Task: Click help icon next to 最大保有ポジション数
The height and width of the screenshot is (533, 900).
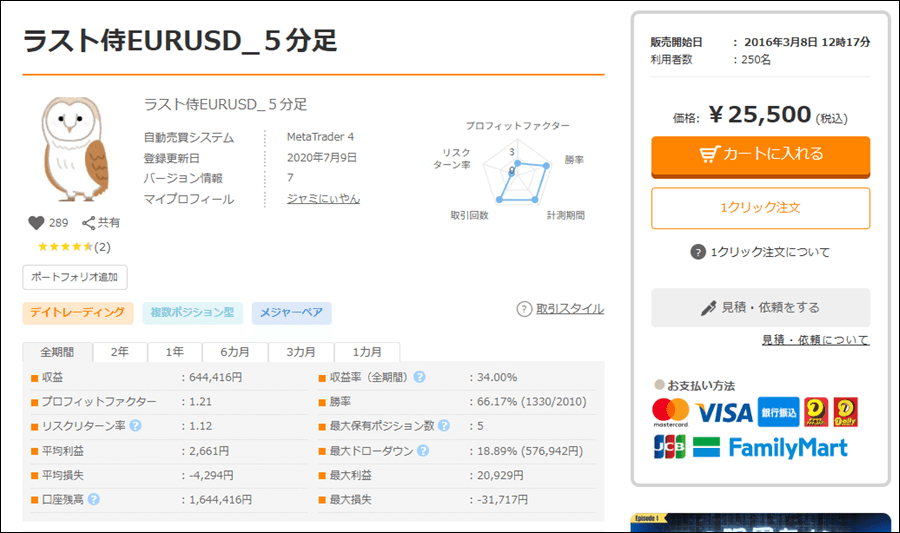Action: click(443, 426)
